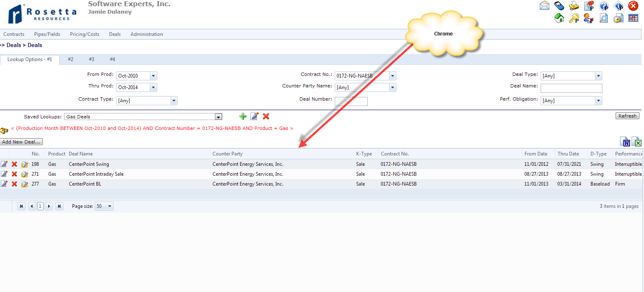Open the Contracts menu

(x=14, y=34)
